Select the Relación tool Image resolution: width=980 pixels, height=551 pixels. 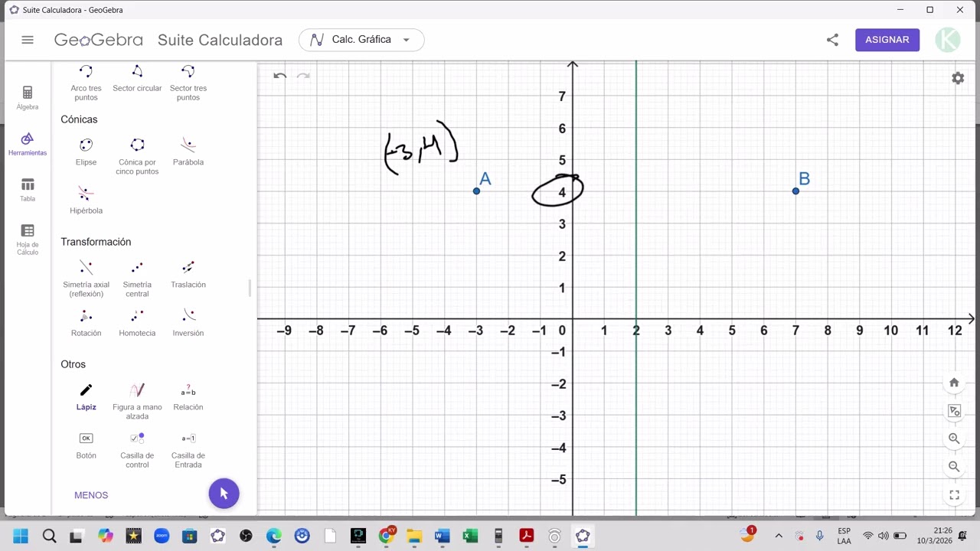[188, 396]
